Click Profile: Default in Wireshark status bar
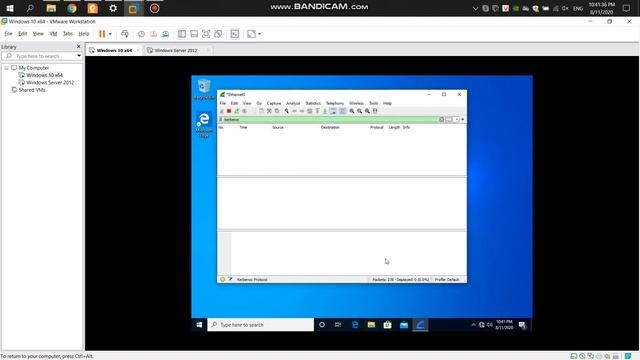Viewport: 640px width, 360px height. pos(447,280)
